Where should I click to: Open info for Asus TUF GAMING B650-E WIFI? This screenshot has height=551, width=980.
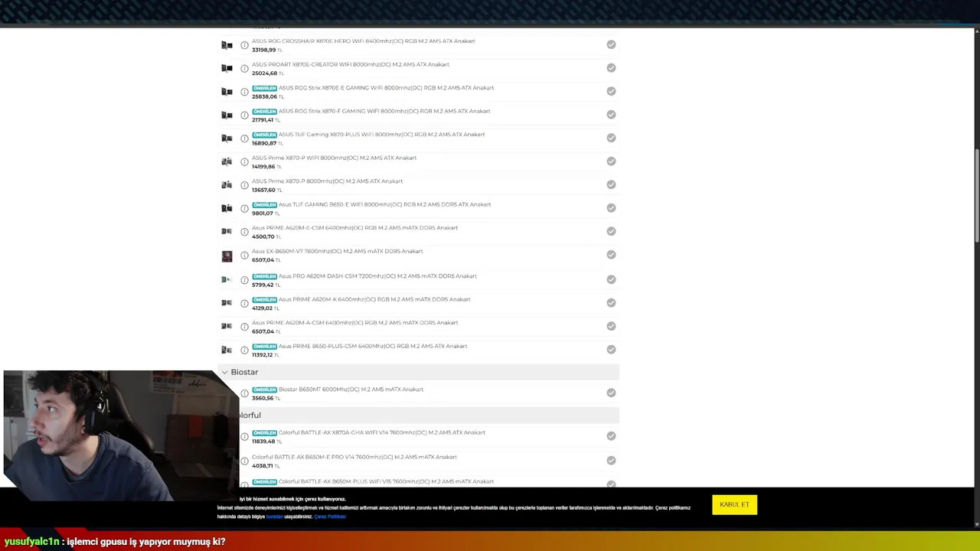point(244,209)
